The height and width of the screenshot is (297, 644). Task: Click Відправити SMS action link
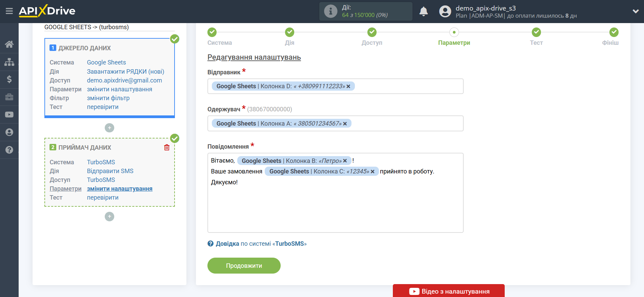(110, 171)
